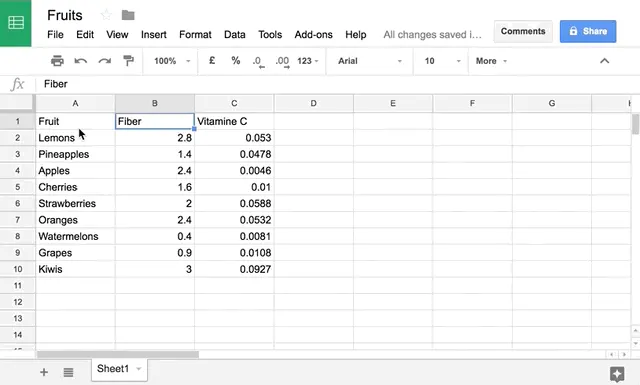This screenshot has width=640, height=385.
Task: Open the Data menu
Action: pos(235,35)
